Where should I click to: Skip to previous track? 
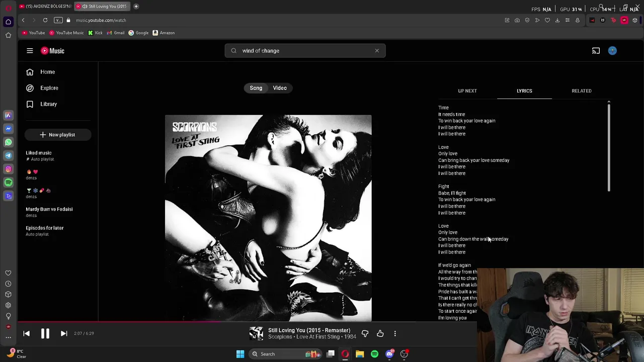tap(27, 333)
